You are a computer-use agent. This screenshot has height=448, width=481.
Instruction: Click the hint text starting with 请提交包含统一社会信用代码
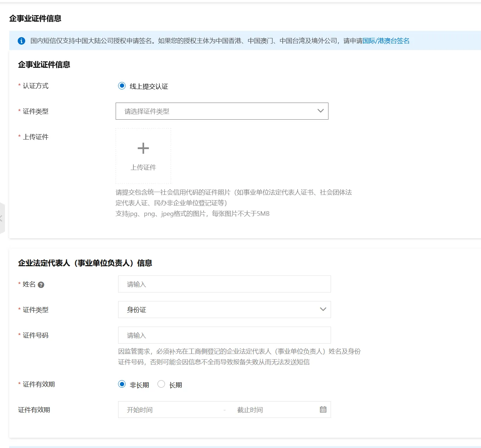tap(234, 198)
